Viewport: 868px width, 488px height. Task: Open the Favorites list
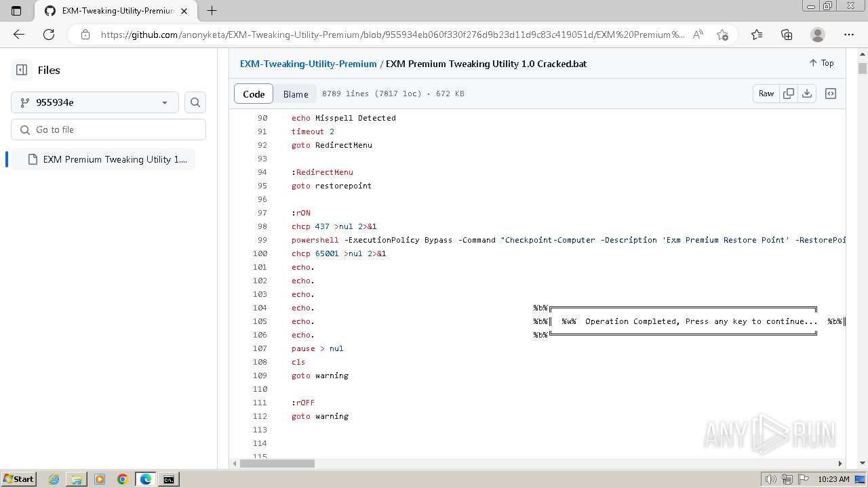click(x=757, y=35)
